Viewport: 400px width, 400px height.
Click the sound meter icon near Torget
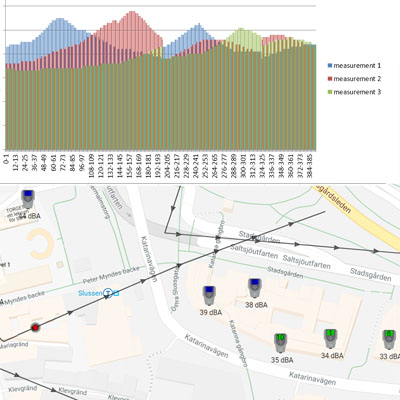click(28, 199)
